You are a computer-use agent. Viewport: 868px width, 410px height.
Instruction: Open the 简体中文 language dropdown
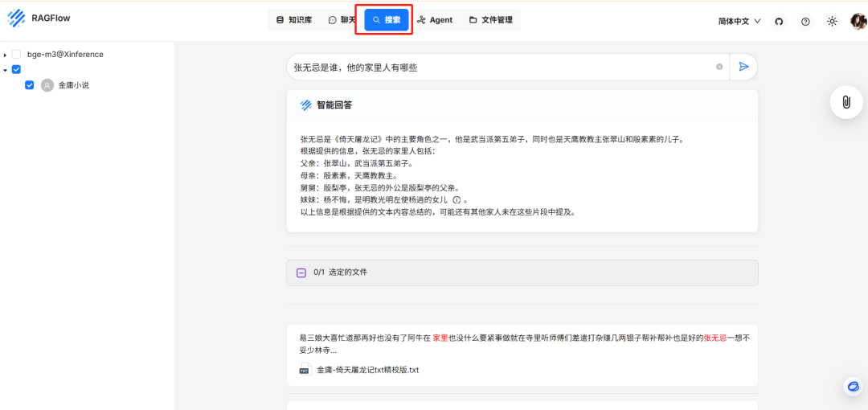(739, 21)
